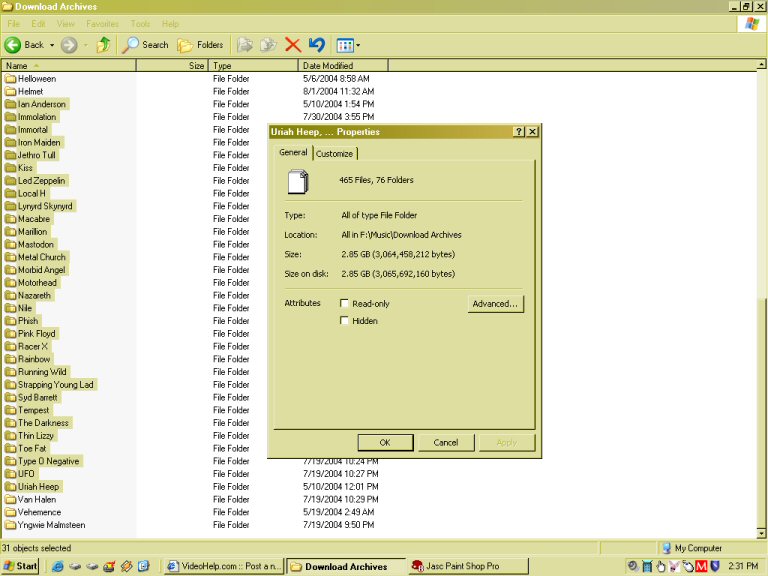Viewport: 768px width, 576px height.
Task: Click the Download Archives taskbar button
Action: (346, 567)
